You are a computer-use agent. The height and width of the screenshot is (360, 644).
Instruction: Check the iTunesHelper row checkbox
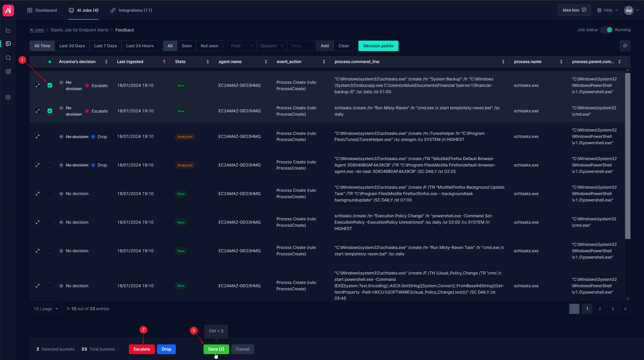point(50,137)
